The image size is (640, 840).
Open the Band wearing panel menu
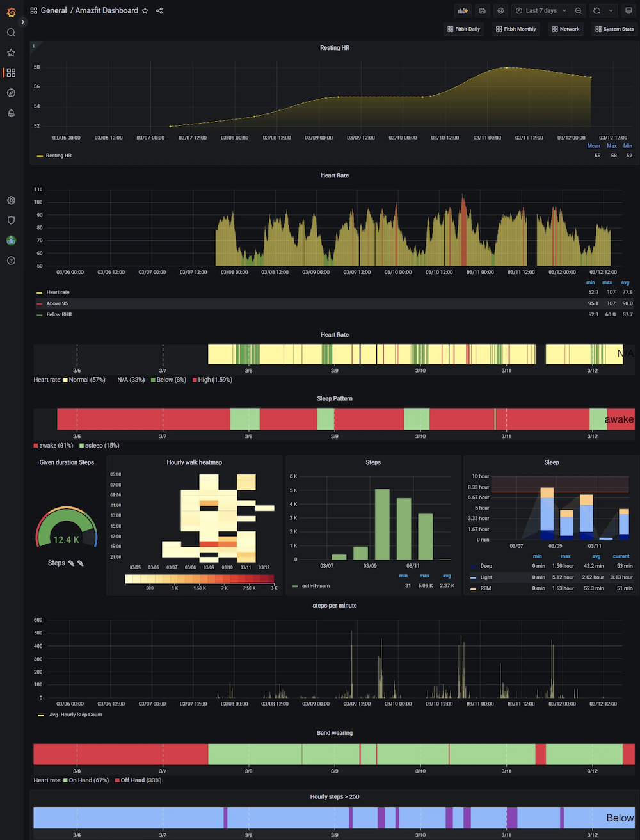pyautogui.click(x=335, y=733)
